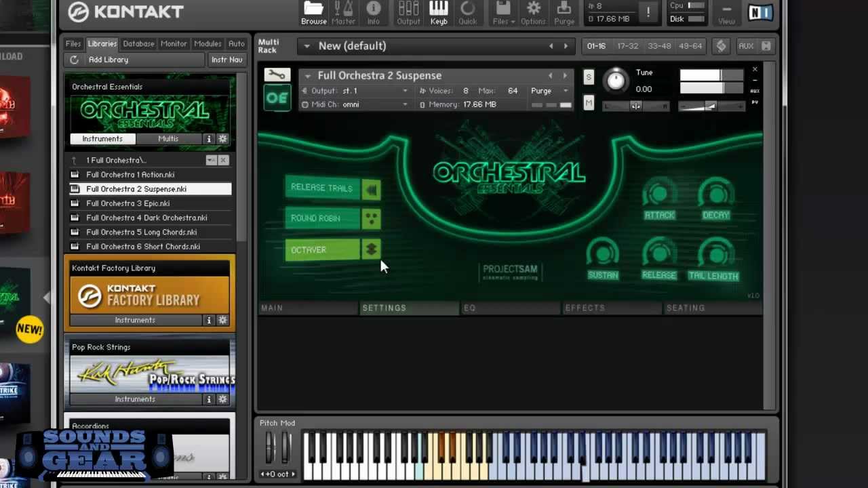The height and width of the screenshot is (488, 868).
Task: Open the View dropdown in toolbar
Action: click(x=726, y=13)
